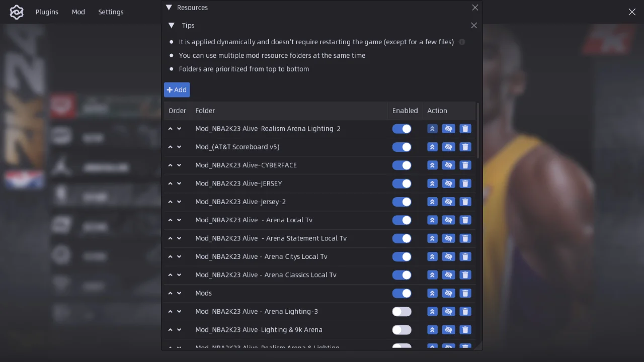
Task: Move Alive-Lighting & 9k Arena to top
Action: (432, 330)
